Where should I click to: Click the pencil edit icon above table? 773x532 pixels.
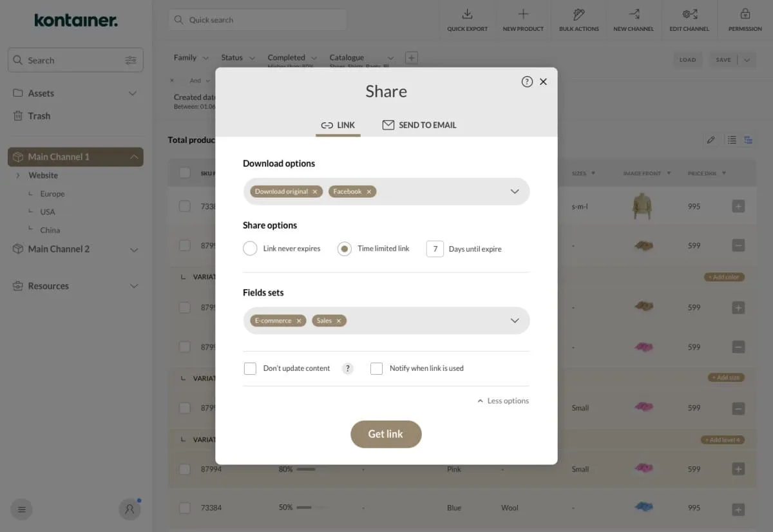[x=711, y=140]
